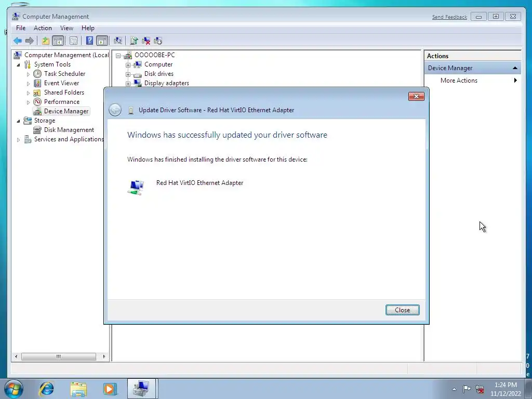532x399 pixels.
Task: Select Shared Folders in the tree
Action: click(64, 92)
